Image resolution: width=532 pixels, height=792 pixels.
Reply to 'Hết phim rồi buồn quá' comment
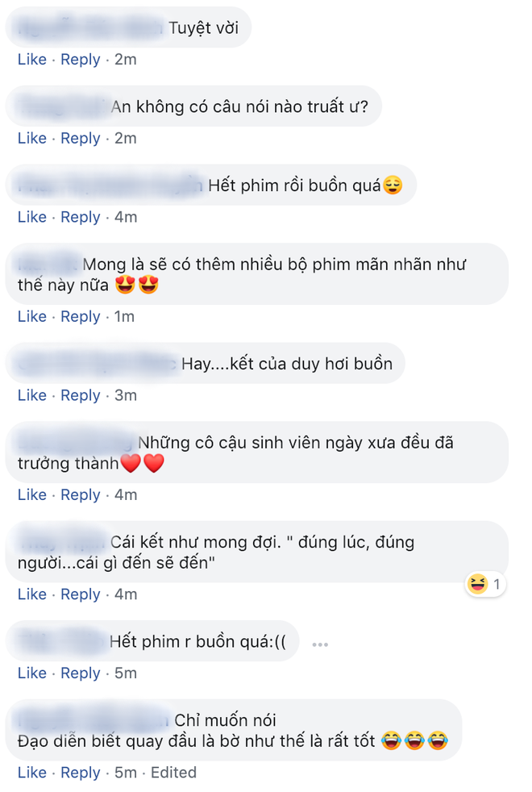pyautogui.click(x=81, y=217)
